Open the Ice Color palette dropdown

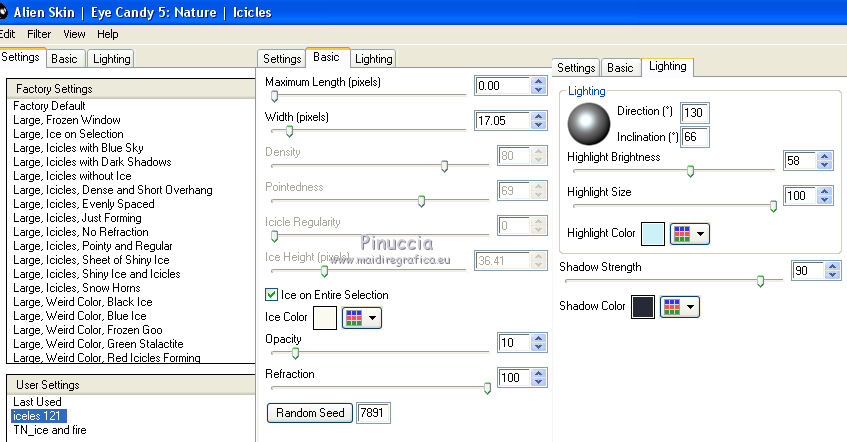pyautogui.click(x=361, y=318)
